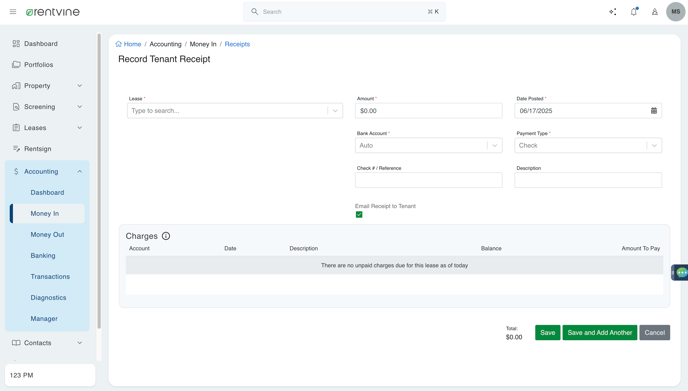Open the MS user avatar
The width and height of the screenshot is (688, 391).
point(675,12)
